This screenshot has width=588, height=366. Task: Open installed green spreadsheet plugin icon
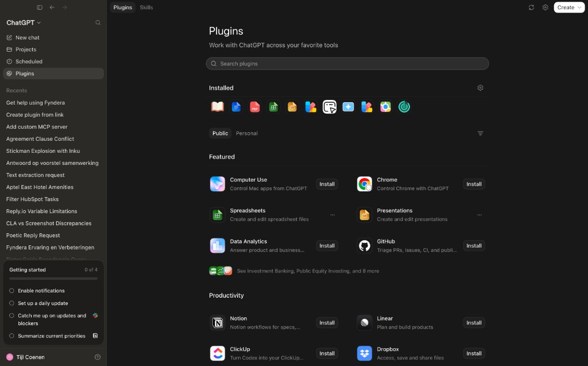273,107
